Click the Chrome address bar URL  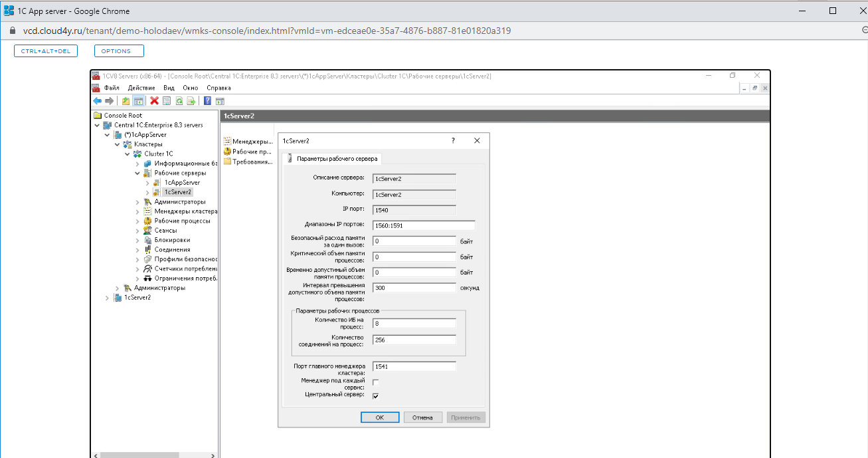[x=266, y=31]
